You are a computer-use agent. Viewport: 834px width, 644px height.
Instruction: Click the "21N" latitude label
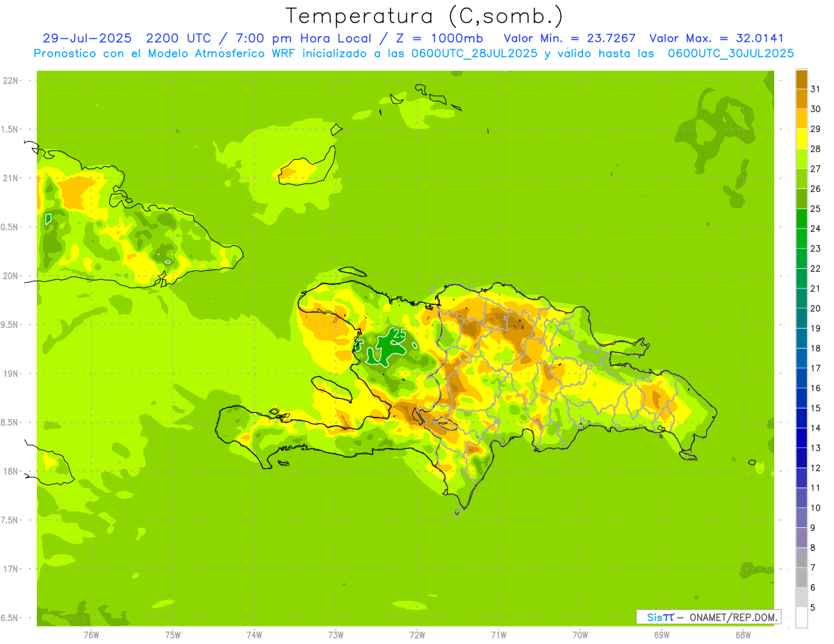click(10, 178)
